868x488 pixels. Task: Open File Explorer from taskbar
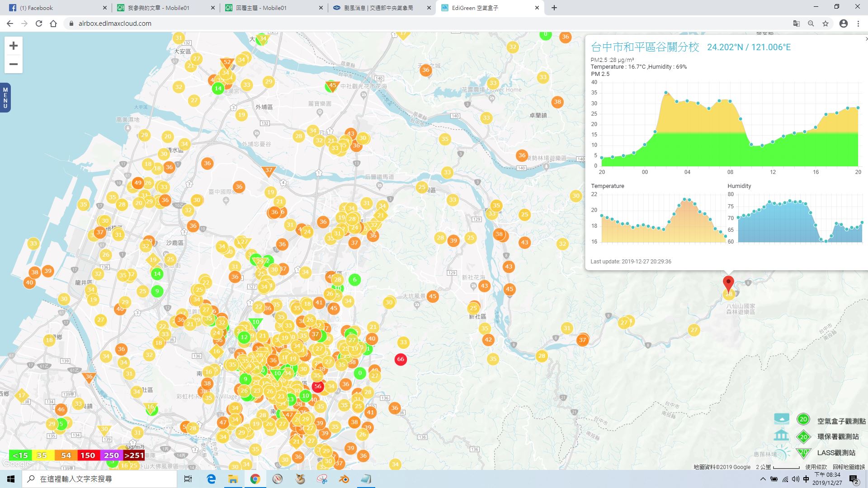(233, 479)
